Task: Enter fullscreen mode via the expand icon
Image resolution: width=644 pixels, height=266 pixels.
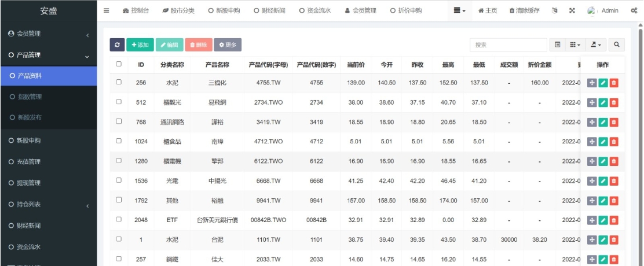Action: [x=572, y=10]
